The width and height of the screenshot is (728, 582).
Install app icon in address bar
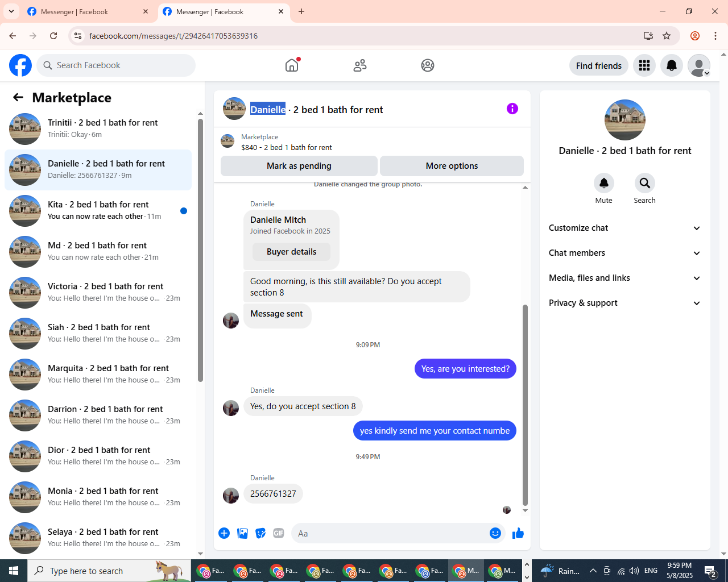[648, 36]
